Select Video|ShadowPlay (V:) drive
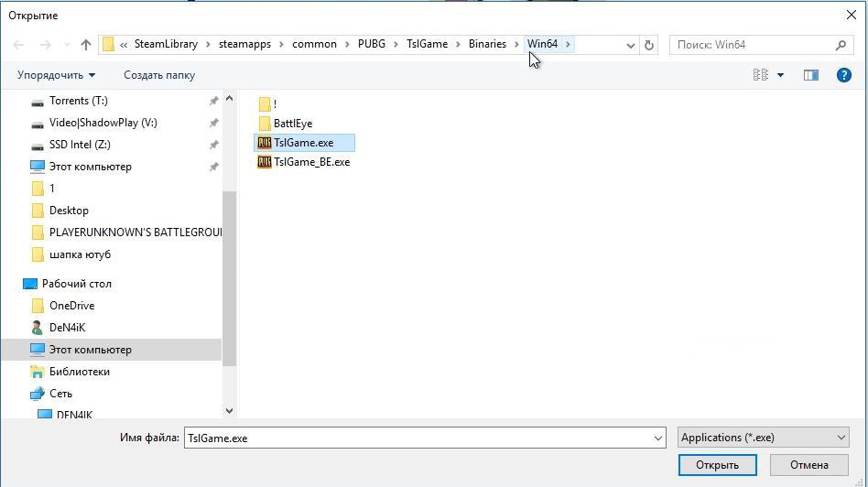 (x=103, y=123)
